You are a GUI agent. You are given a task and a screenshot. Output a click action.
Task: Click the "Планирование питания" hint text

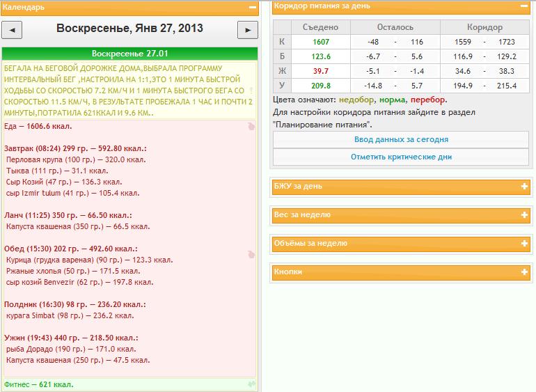322,125
